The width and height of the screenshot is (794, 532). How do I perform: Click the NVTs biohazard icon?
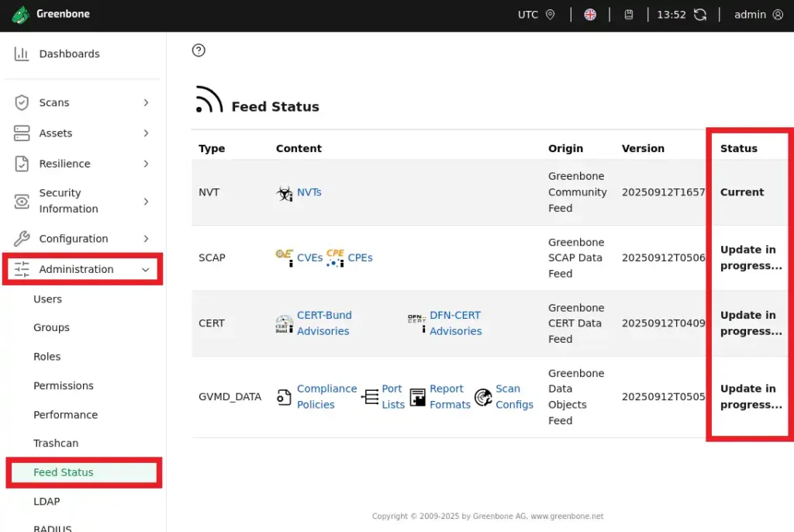(285, 193)
